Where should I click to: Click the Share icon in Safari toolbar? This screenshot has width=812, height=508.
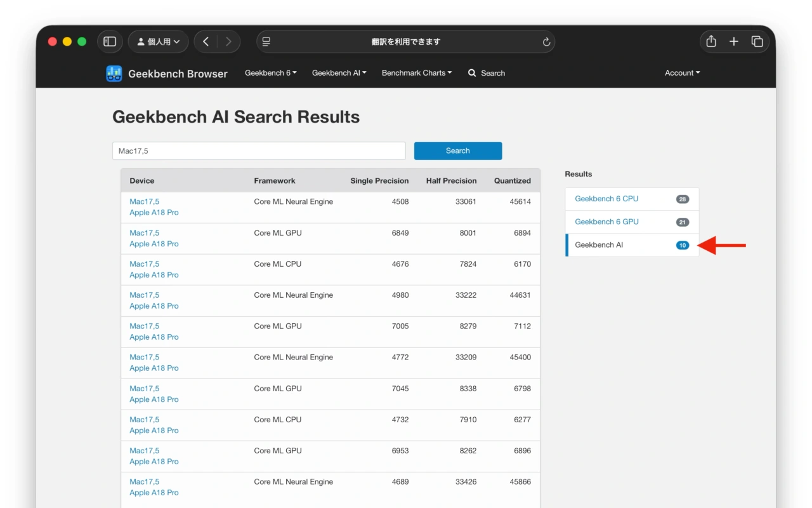(710, 41)
